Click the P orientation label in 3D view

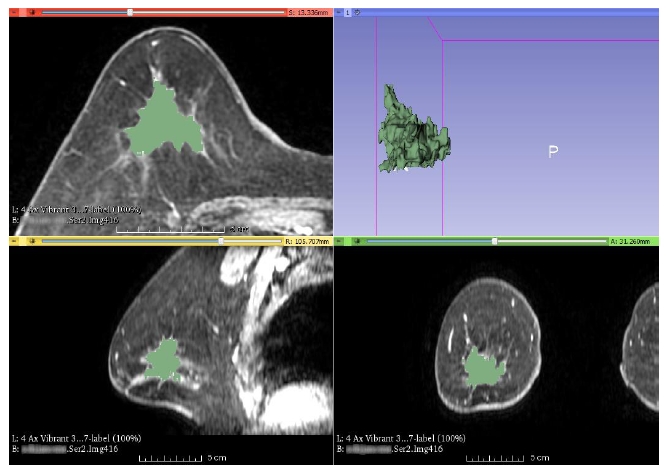tap(552, 152)
